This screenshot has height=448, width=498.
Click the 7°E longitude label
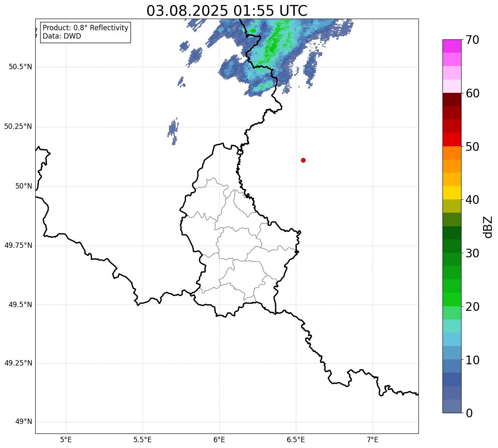(x=372, y=439)
